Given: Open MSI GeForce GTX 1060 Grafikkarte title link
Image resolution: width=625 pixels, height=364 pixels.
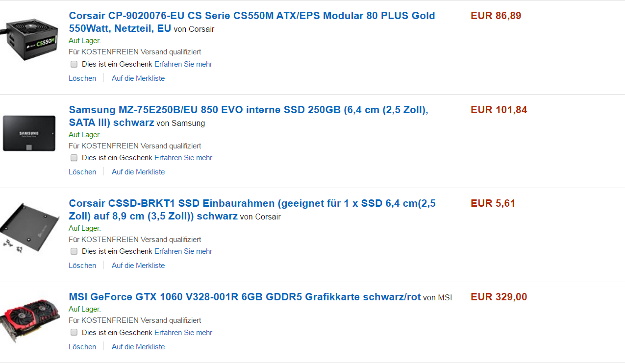Looking at the screenshot, I should pos(245,297).
